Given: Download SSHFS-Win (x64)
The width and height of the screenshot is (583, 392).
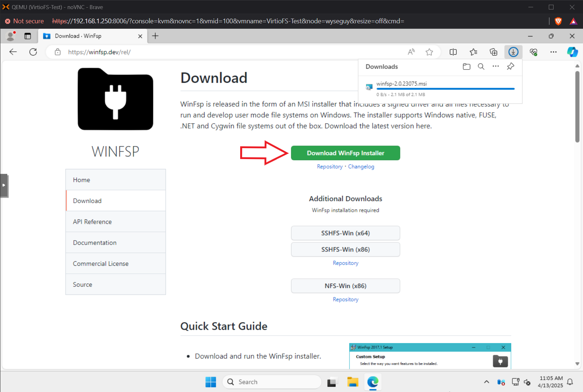Looking at the screenshot, I should pyautogui.click(x=345, y=233).
